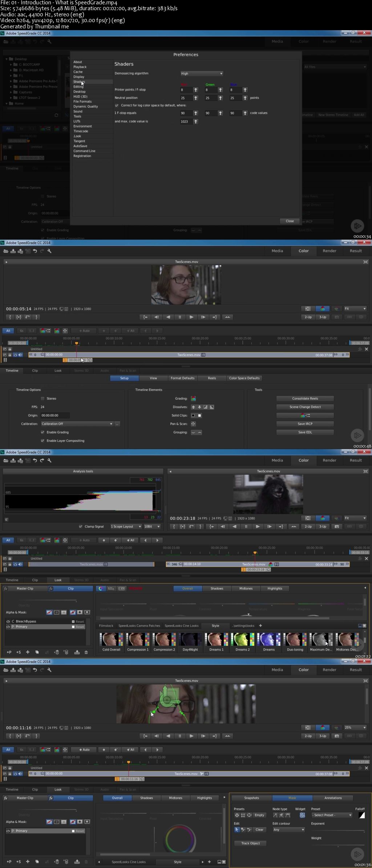The width and height of the screenshot is (372, 868).
Task: Click the Origin timecode field in Setup tab
Action: pos(55,415)
